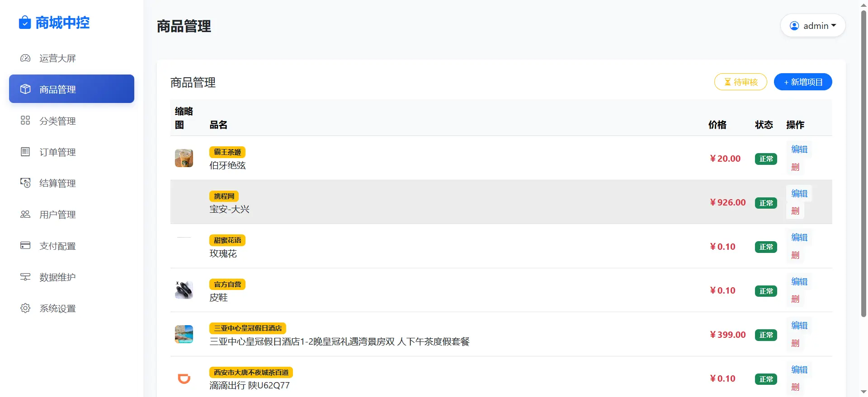Click the people icon beside 用户管理
The image size is (868, 397).
coord(25,214)
